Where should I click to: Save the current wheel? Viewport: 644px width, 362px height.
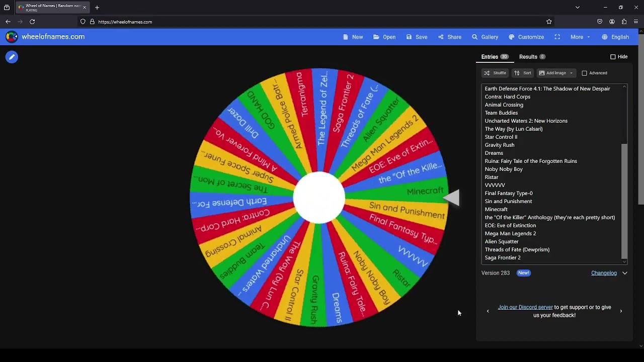(x=417, y=37)
